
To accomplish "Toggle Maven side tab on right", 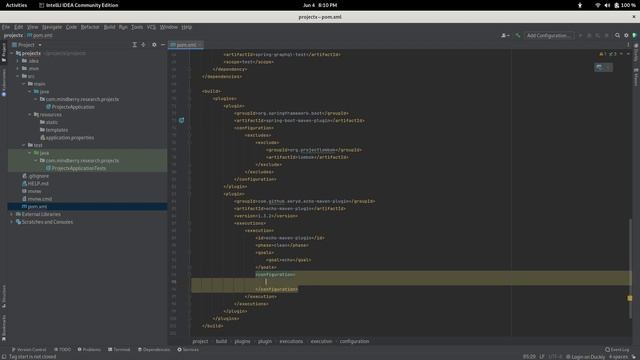I will click(x=636, y=77).
